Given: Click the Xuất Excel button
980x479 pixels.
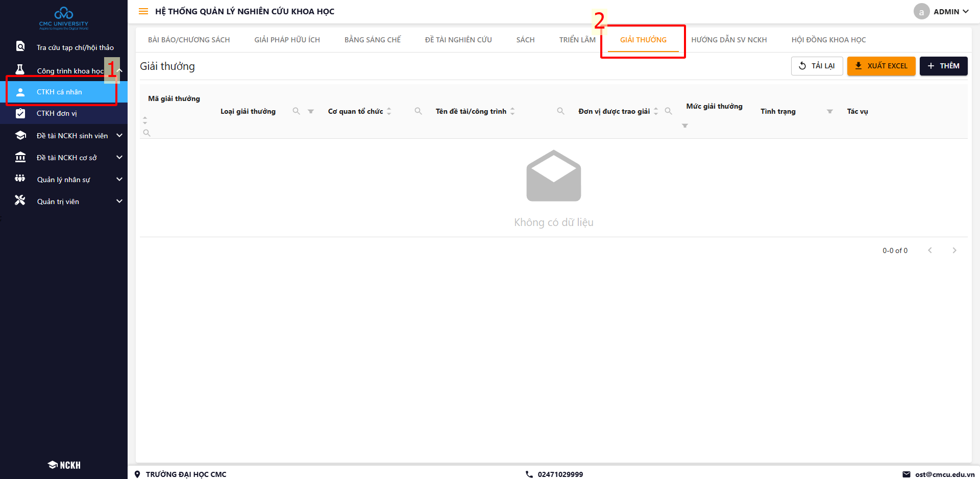Looking at the screenshot, I should click(881, 66).
